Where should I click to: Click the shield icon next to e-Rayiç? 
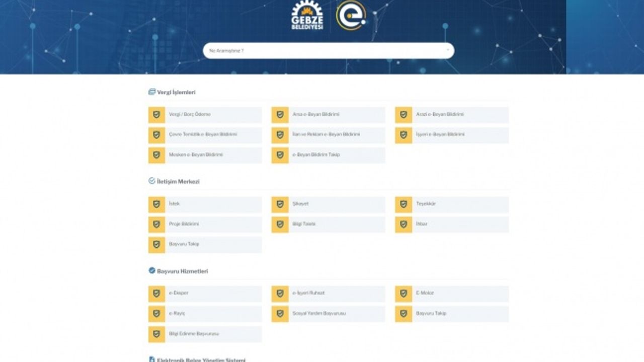pos(156,314)
